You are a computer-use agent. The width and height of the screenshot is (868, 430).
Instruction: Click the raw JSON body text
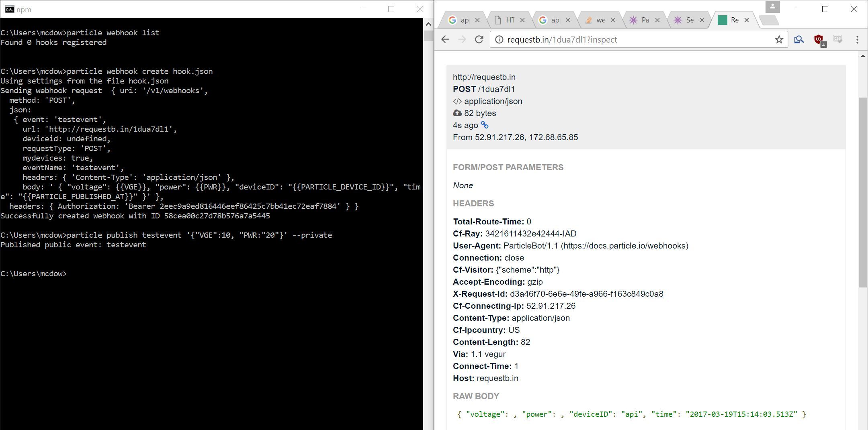tap(631, 414)
